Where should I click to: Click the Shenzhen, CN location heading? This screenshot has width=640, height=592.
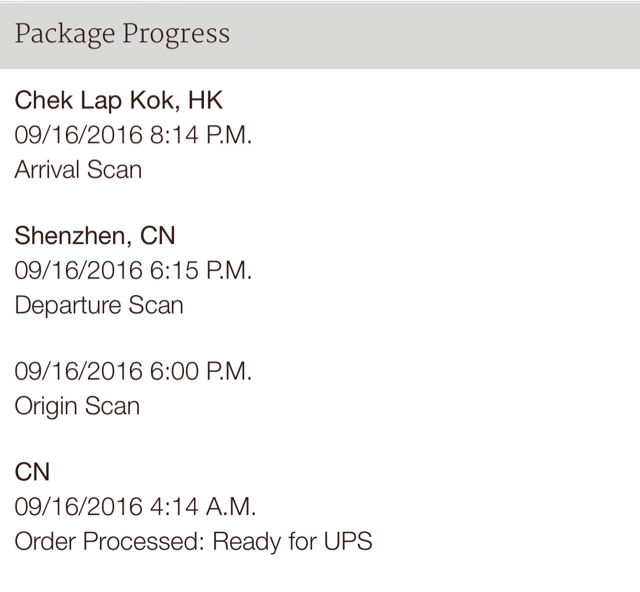pyautogui.click(x=95, y=236)
